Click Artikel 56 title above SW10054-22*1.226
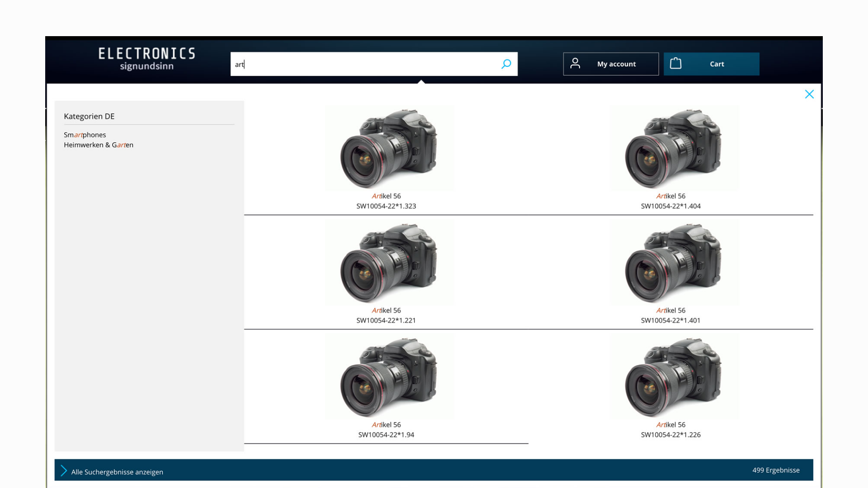 point(670,425)
